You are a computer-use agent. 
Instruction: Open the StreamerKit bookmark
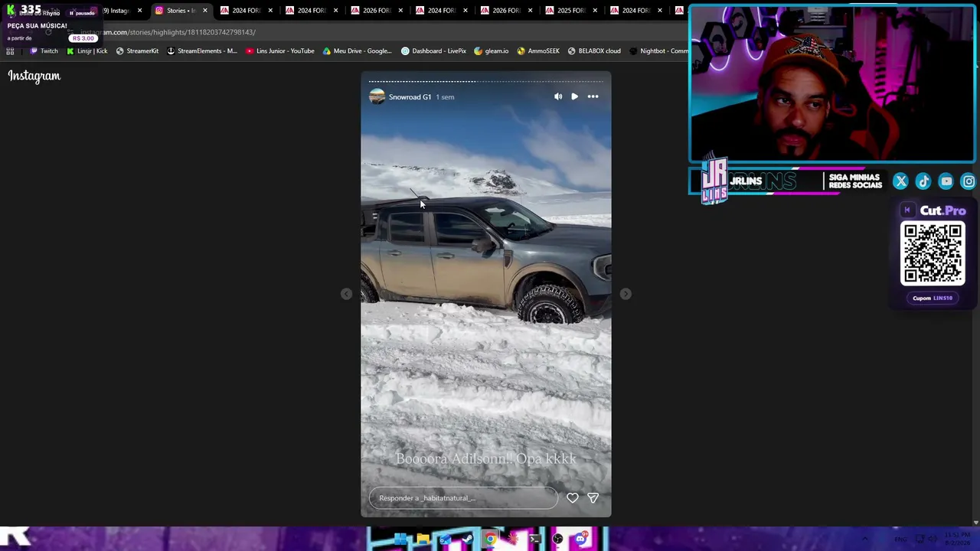click(137, 51)
